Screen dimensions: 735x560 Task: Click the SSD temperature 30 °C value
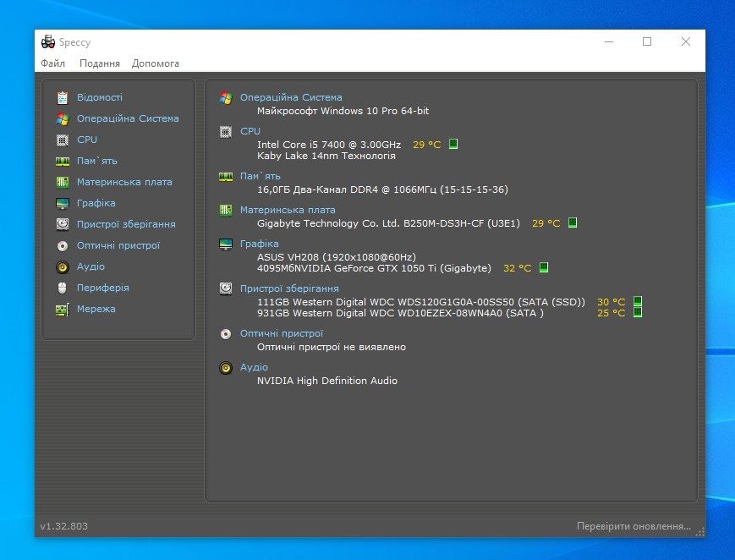click(x=612, y=302)
